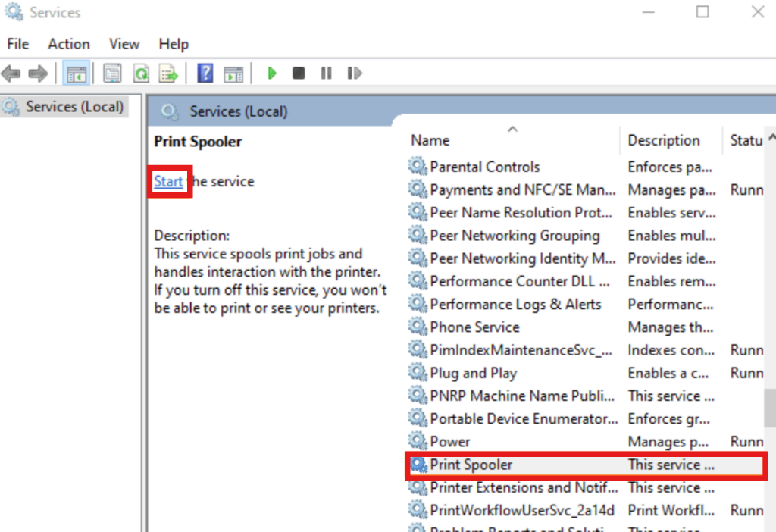Click Performance Logs 'Performanc...' description cell
The image size is (776, 532).
coord(671,305)
